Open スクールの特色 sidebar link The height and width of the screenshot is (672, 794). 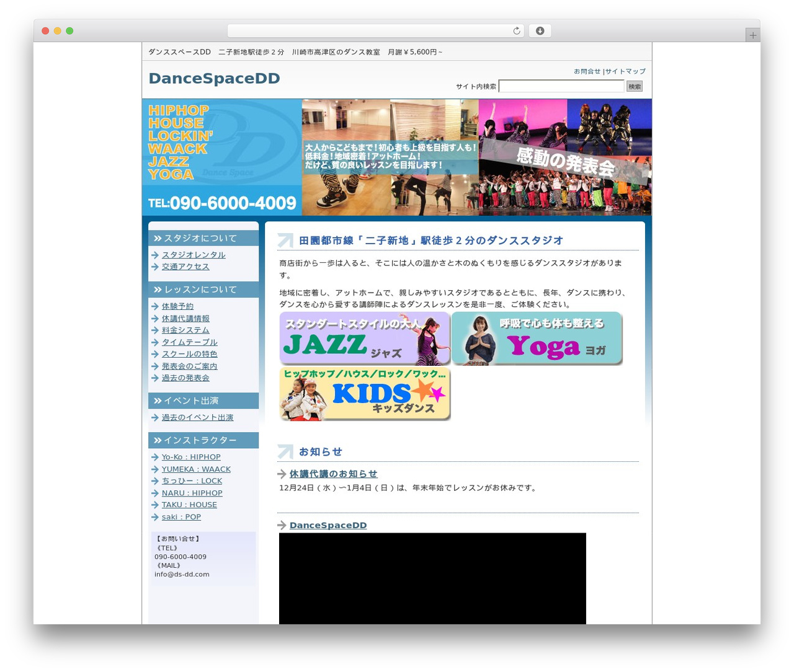pyautogui.click(x=190, y=354)
